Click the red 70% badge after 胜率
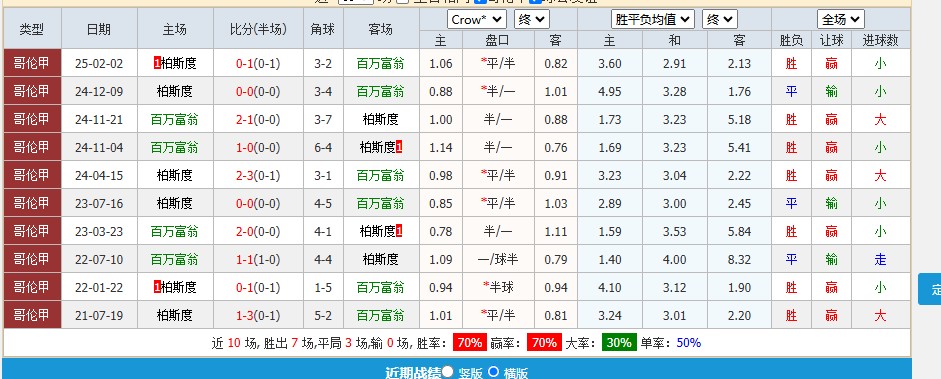This screenshot has height=379, width=941. 469,343
